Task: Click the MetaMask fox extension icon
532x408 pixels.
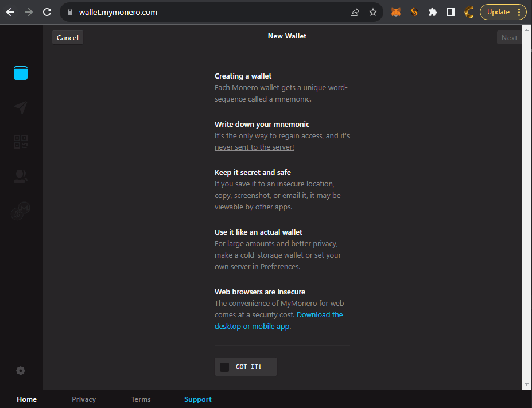Action: (395, 11)
